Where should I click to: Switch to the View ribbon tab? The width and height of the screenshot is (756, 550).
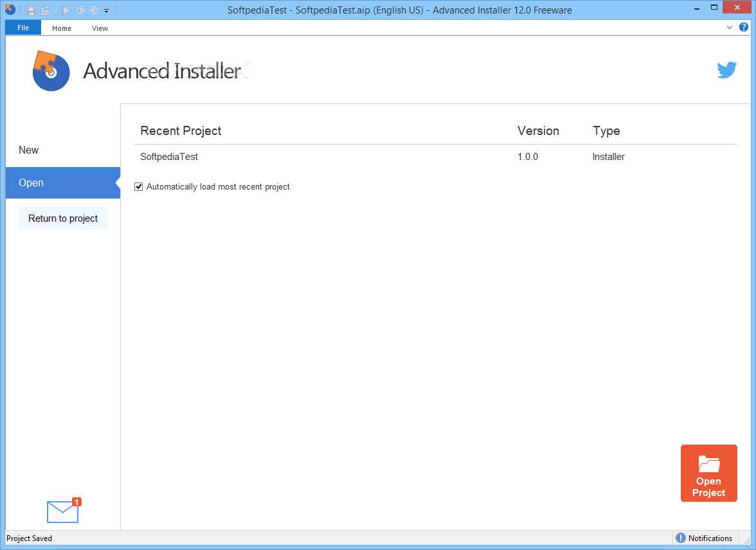100,28
